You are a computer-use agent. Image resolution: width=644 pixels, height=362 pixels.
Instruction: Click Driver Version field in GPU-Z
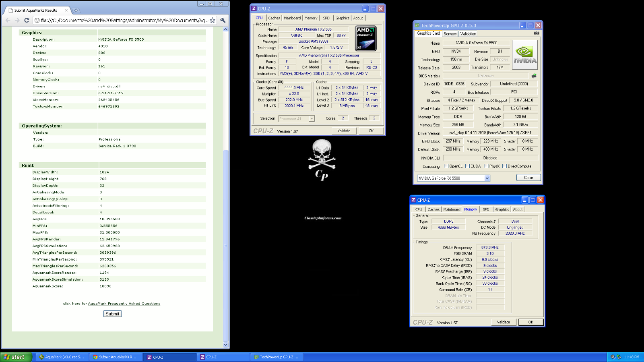[490, 133]
